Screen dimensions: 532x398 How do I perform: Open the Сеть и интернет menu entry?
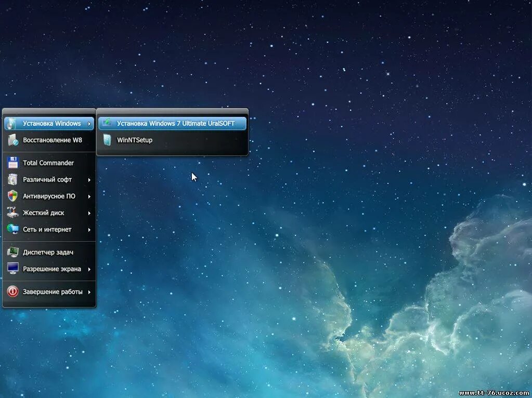[49, 229]
